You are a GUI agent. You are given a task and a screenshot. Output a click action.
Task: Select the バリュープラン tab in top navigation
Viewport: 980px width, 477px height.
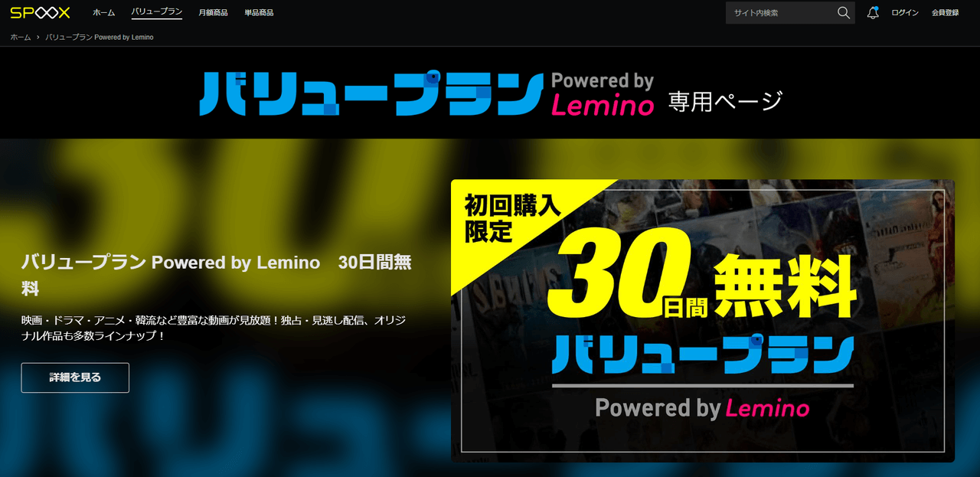point(157,12)
